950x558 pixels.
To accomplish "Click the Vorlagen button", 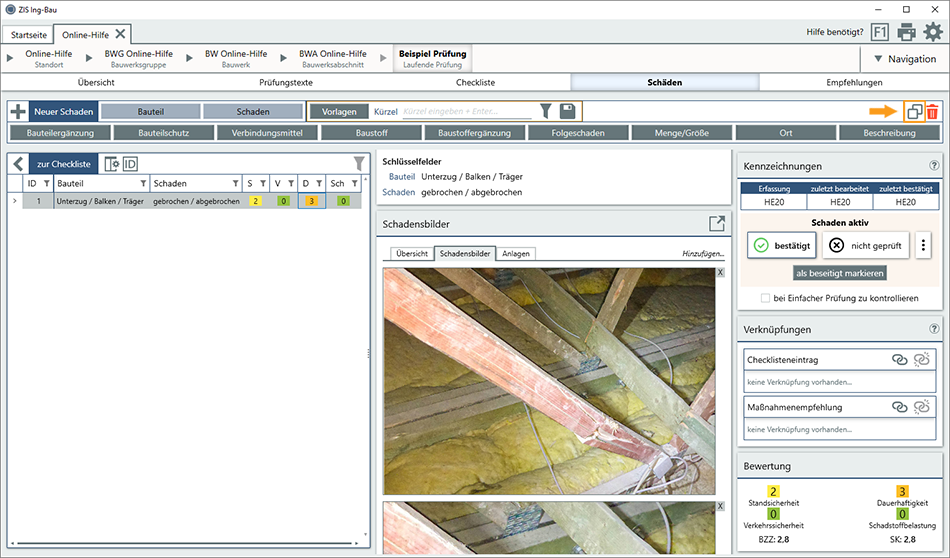I will [x=339, y=111].
